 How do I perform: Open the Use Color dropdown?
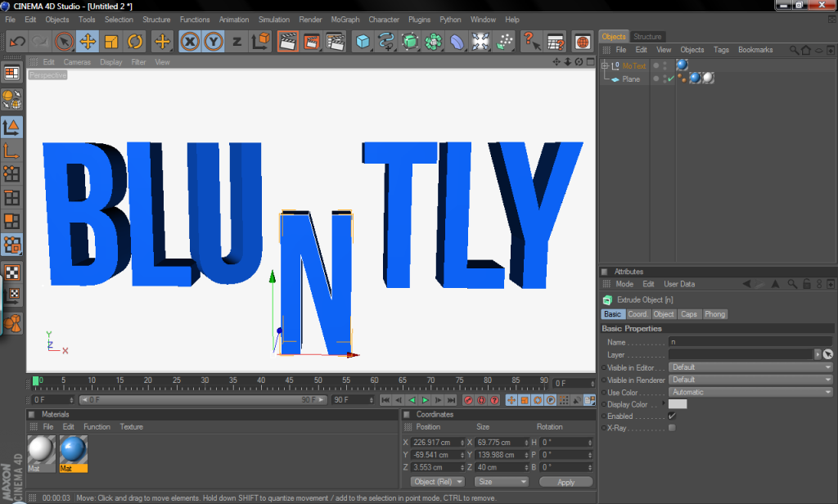tap(750, 392)
